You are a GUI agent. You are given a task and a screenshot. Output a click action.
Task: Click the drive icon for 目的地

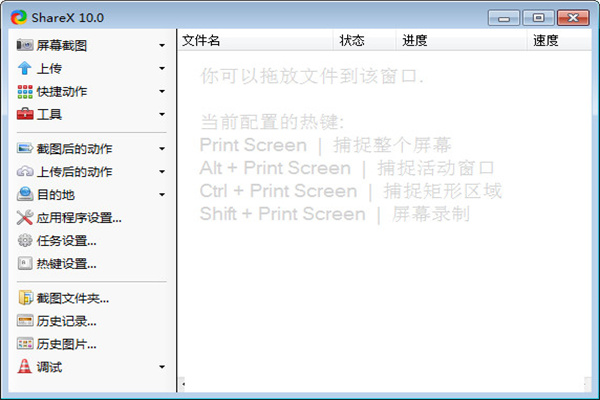25,194
